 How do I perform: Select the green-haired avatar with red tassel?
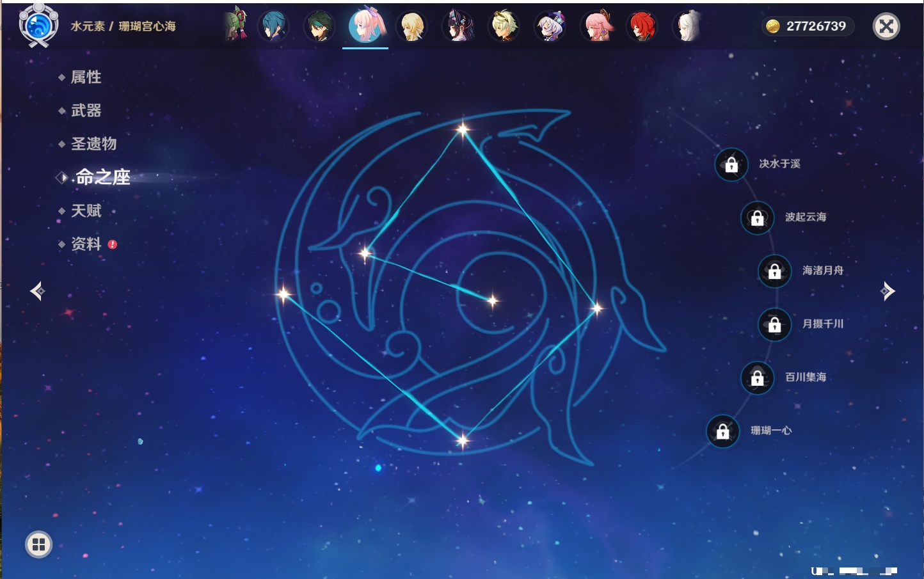[x=236, y=25]
